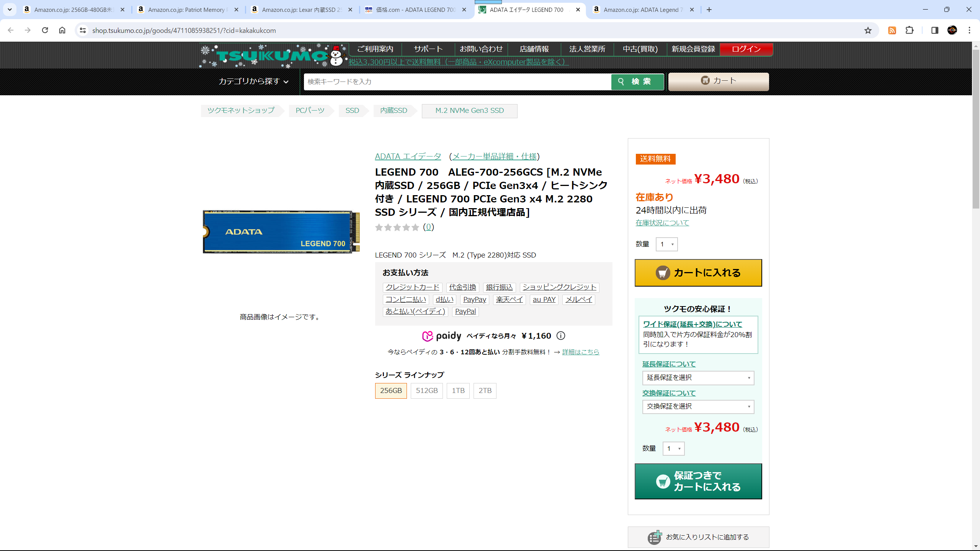
Task: Go to M.2 NVMe Gen3 SSD breadcrumb
Action: point(469,111)
